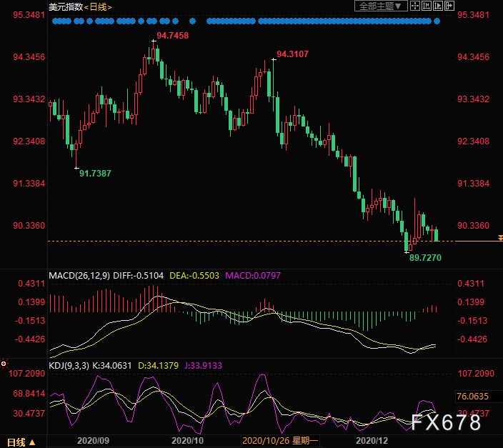This screenshot has height=448, width=503.
Task: Click the 89.7270 low price label
Action: point(425,257)
